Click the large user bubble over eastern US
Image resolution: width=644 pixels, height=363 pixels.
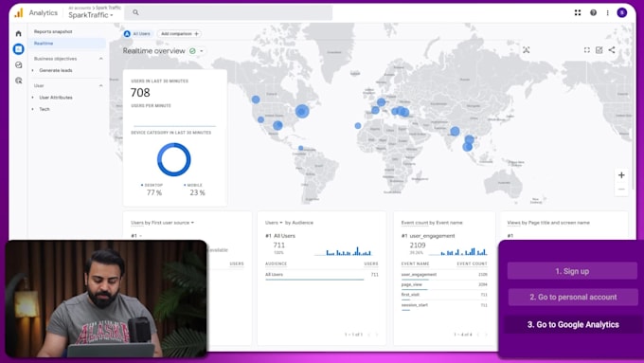[x=302, y=111]
